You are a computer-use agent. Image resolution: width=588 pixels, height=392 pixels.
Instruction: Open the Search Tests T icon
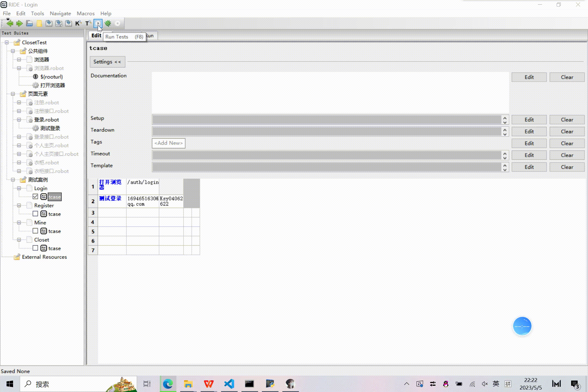coord(88,24)
